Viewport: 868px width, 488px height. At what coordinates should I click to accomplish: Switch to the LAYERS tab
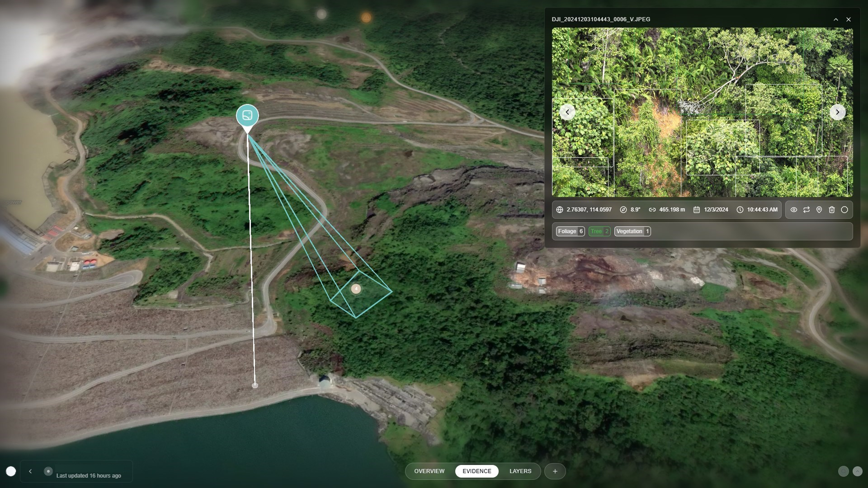point(520,471)
